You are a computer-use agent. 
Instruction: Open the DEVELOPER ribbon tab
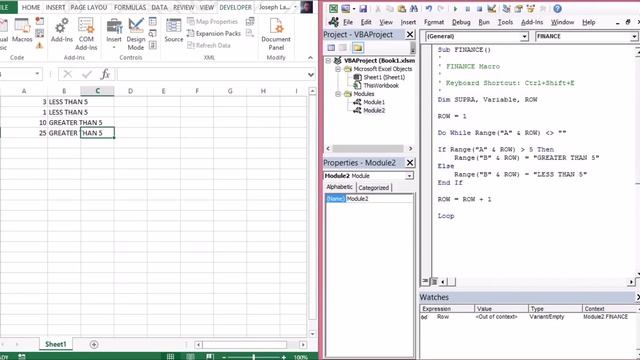pyautogui.click(x=236, y=7)
